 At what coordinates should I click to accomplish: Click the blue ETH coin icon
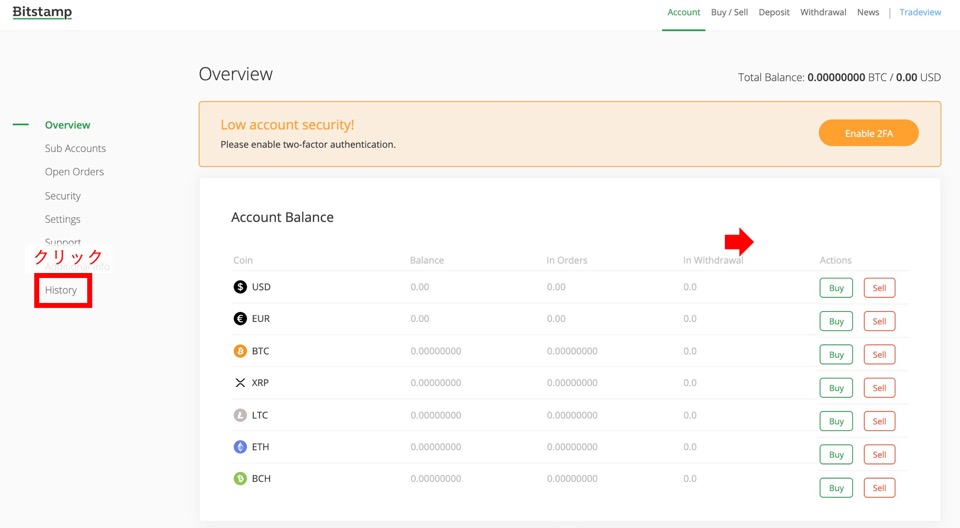[x=240, y=447]
